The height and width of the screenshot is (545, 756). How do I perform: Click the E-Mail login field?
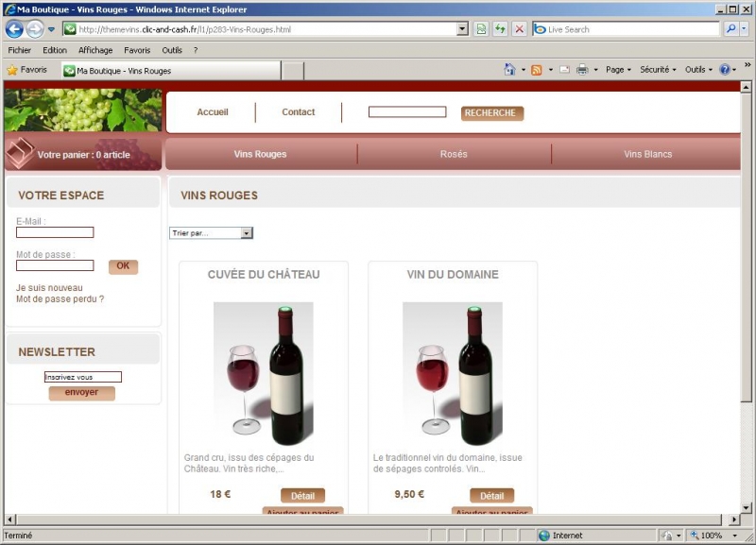click(55, 232)
